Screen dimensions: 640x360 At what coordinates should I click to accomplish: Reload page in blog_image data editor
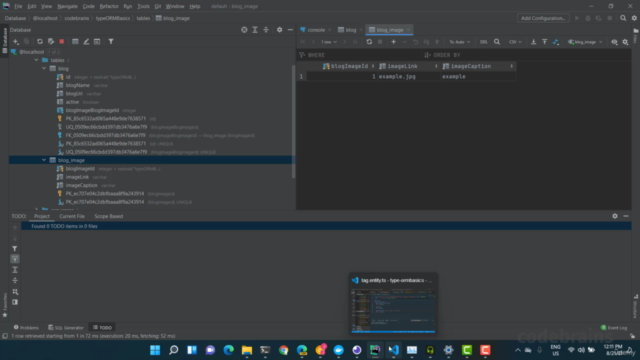click(x=369, y=42)
